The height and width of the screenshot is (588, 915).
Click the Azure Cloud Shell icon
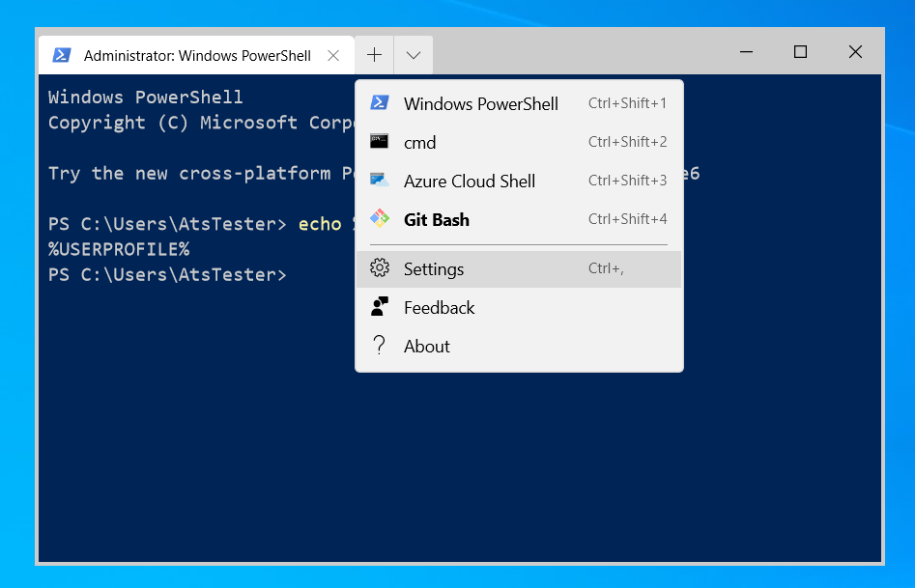click(x=380, y=181)
